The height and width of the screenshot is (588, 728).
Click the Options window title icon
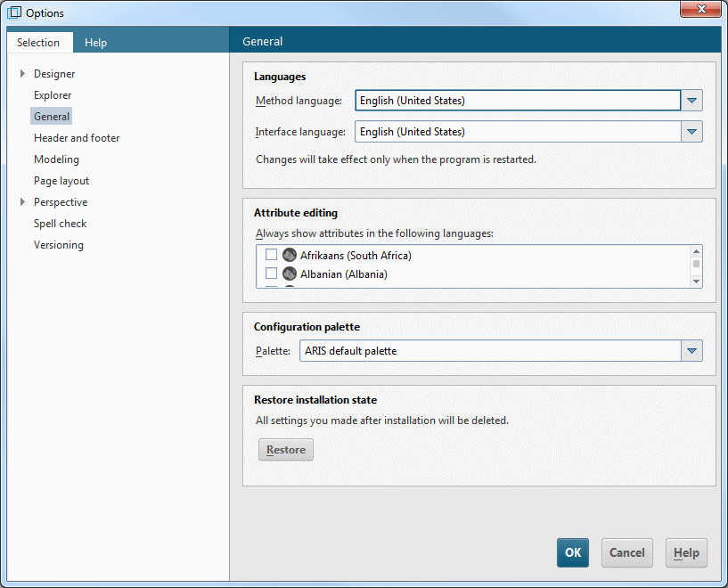14,12
